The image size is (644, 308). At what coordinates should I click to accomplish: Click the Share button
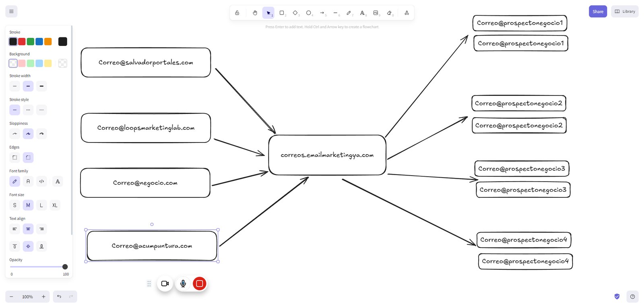click(598, 11)
